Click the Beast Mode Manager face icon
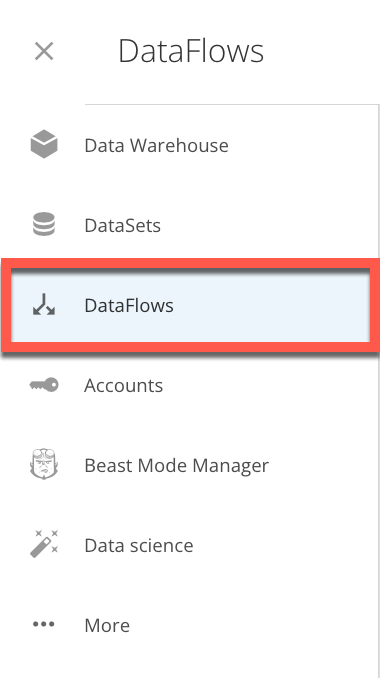The width and height of the screenshot is (380, 678). pyautogui.click(x=44, y=464)
